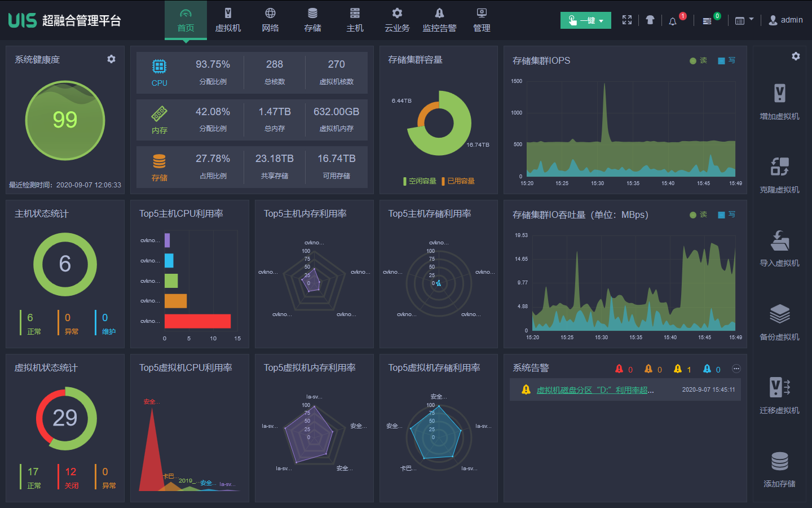Open the 监控告警 navigation tab
The width and height of the screenshot is (812, 508).
439,20
